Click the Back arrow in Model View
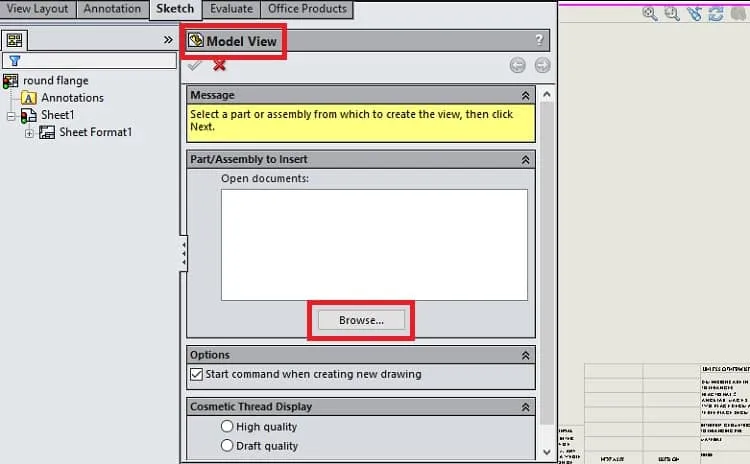The height and width of the screenshot is (464, 750). point(518,65)
